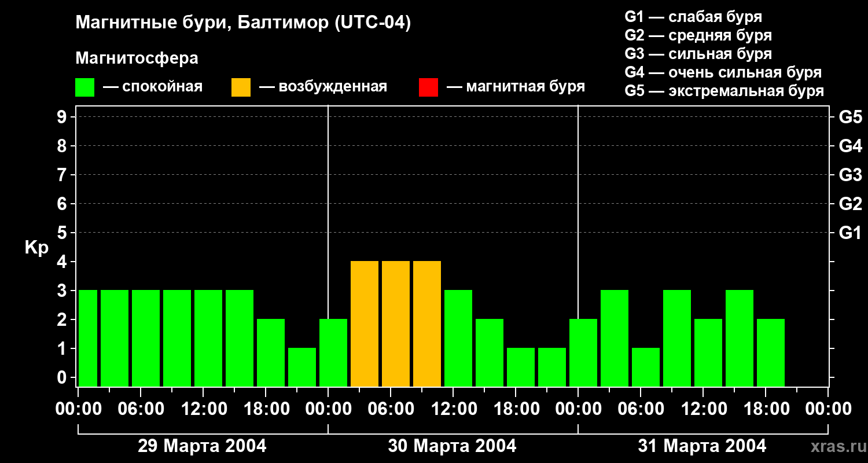Click the 'G3 — сильная буря' legend line

click(x=698, y=54)
